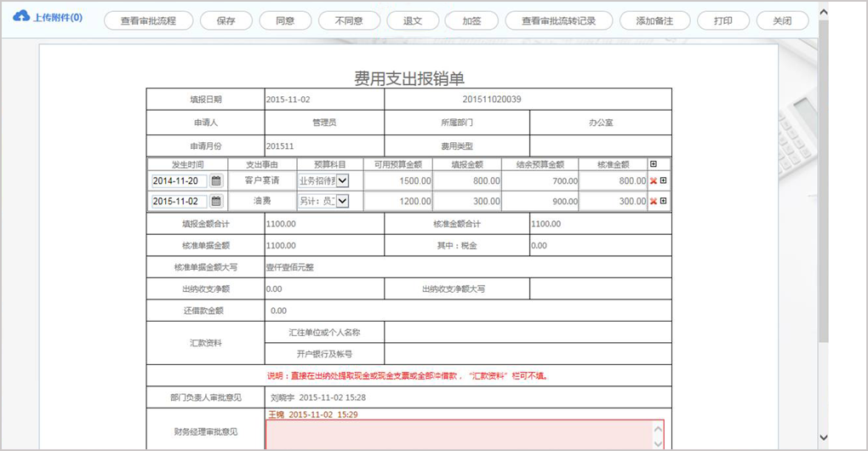
Task: Edit 核准金额 800.00 field
Action: click(x=614, y=181)
